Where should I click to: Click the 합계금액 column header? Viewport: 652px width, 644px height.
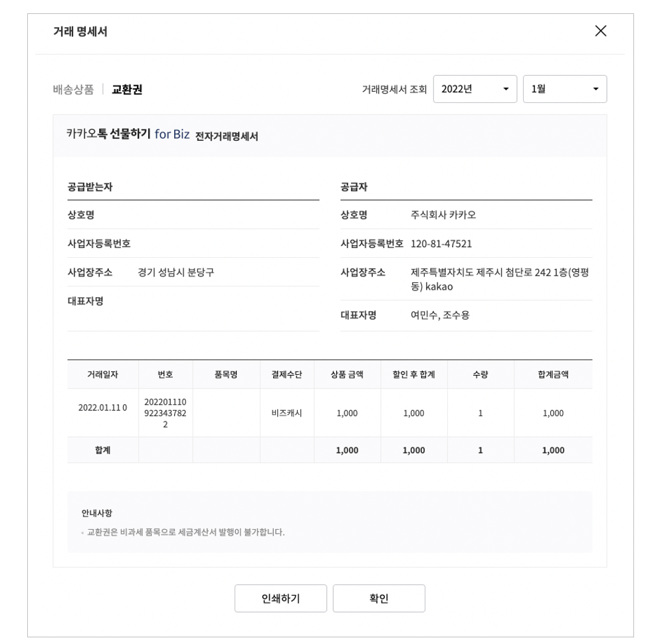click(x=553, y=375)
